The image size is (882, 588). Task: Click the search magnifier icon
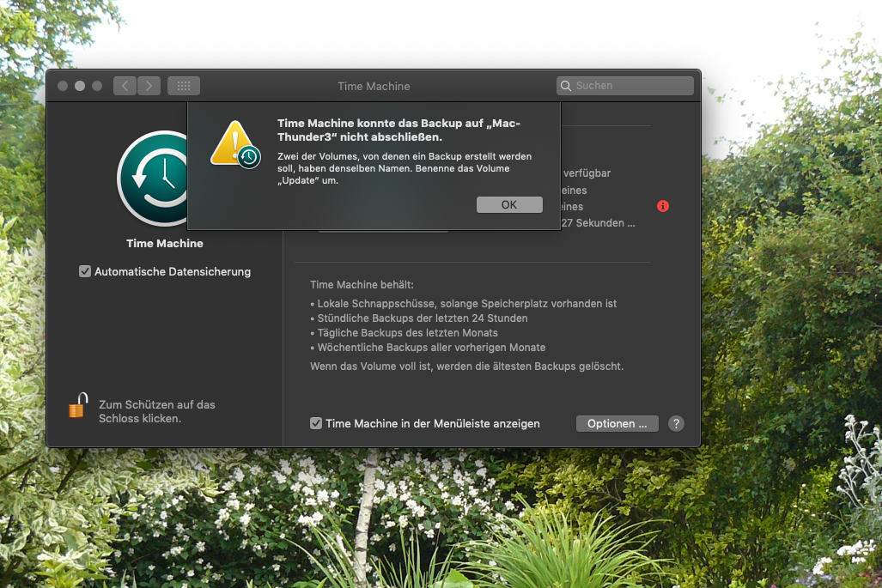[x=566, y=86]
